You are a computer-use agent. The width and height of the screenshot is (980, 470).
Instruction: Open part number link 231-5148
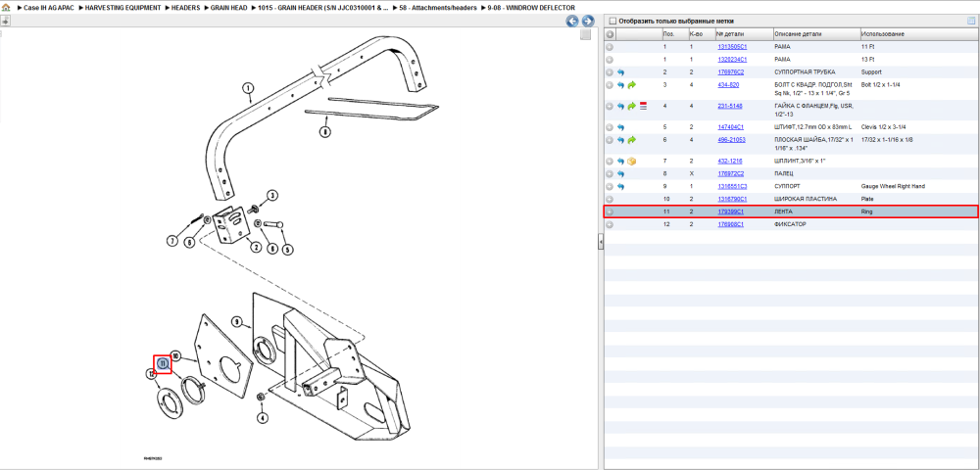point(730,107)
